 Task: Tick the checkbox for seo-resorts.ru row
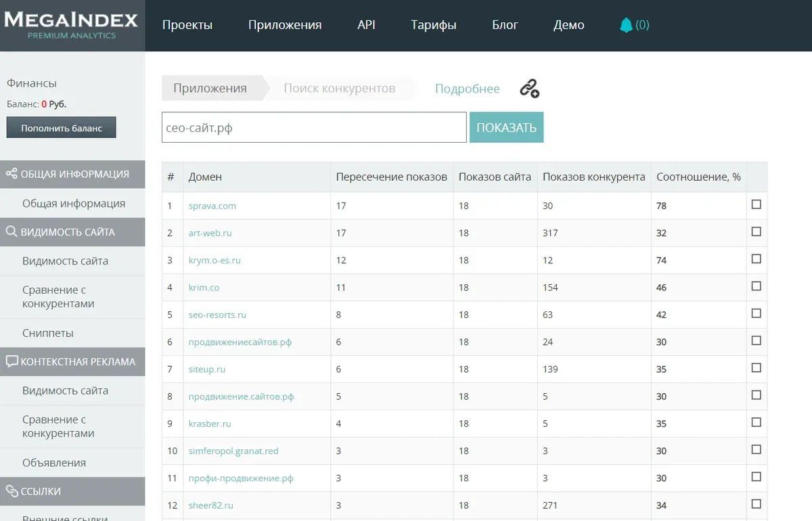[757, 313]
